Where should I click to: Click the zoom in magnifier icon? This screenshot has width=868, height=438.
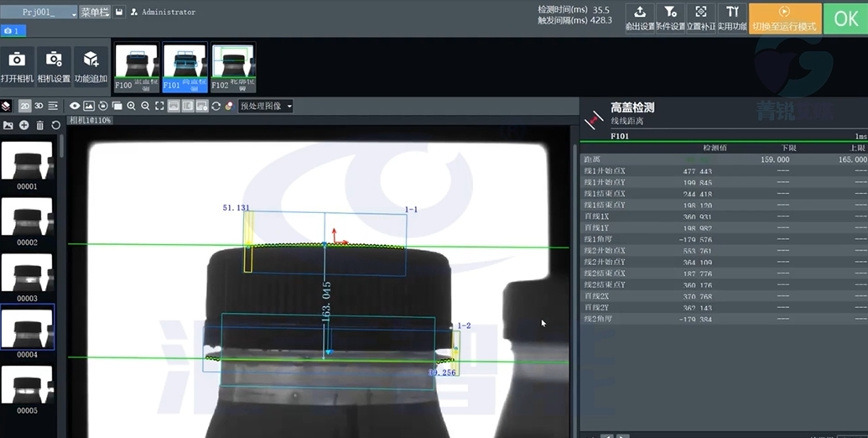tap(132, 107)
